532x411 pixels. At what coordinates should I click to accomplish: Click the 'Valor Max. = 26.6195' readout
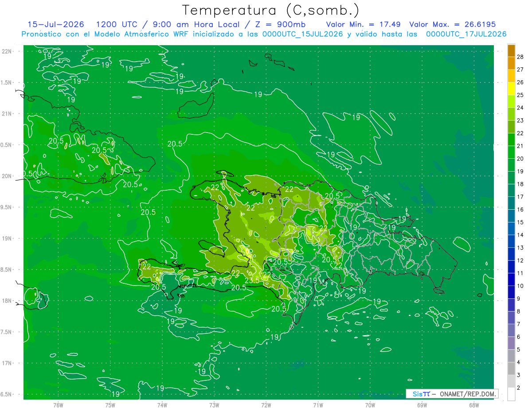(x=453, y=24)
